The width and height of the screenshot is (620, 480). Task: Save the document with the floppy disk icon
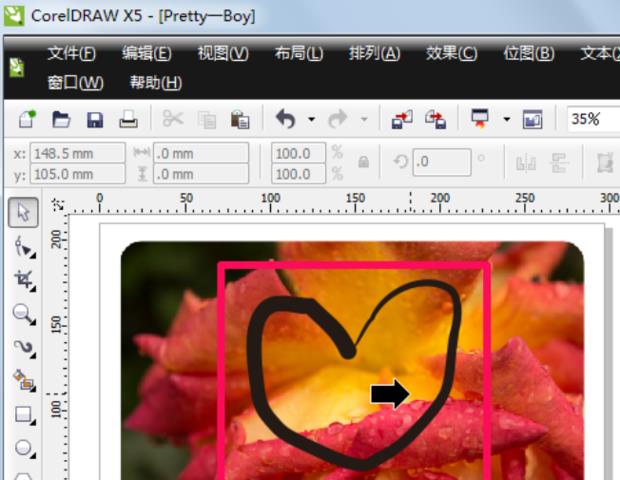coord(95,119)
